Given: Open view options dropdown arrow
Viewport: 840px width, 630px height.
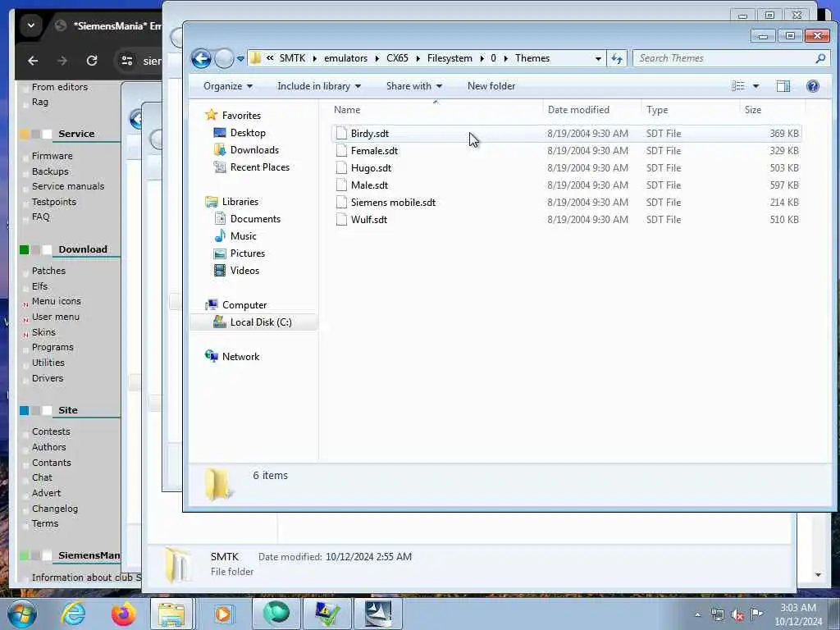Looking at the screenshot, I should click(756, 86).
